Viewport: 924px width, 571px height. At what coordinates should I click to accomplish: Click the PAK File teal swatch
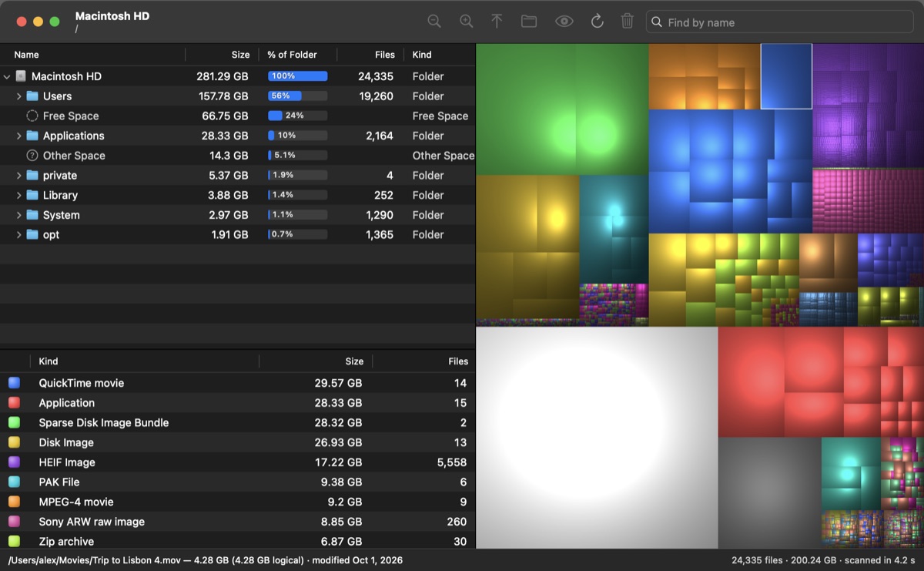click(14, 482)
